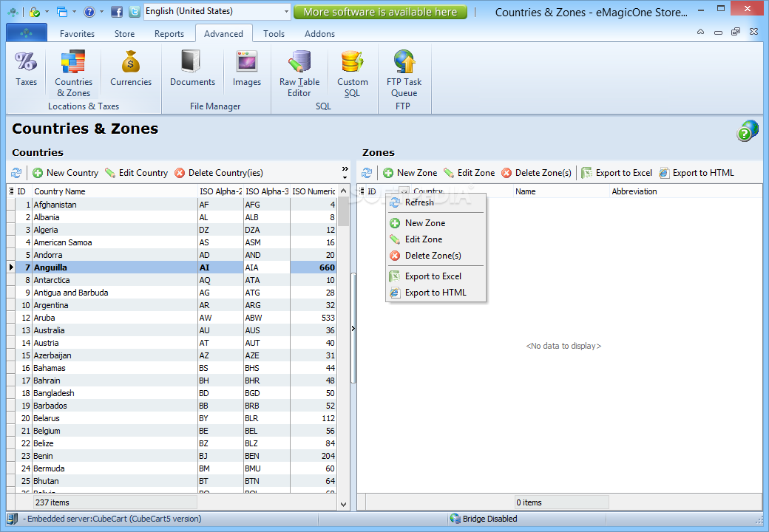Viewport: 769px width, 532px height.
Task: Switch to the Store tab
Action: click(124, 34)
